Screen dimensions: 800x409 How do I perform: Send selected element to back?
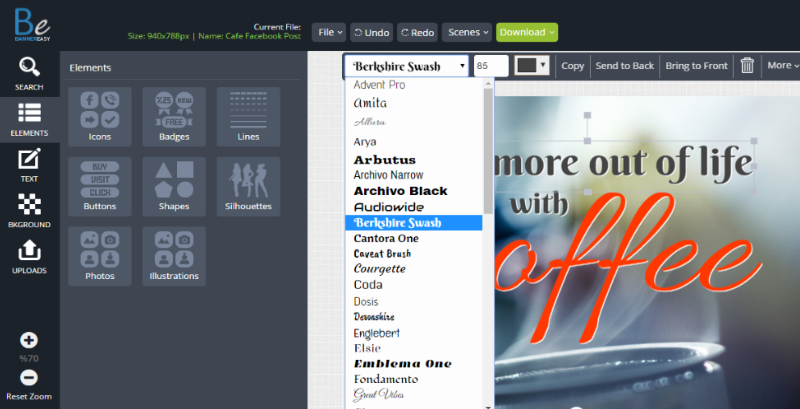624,65
